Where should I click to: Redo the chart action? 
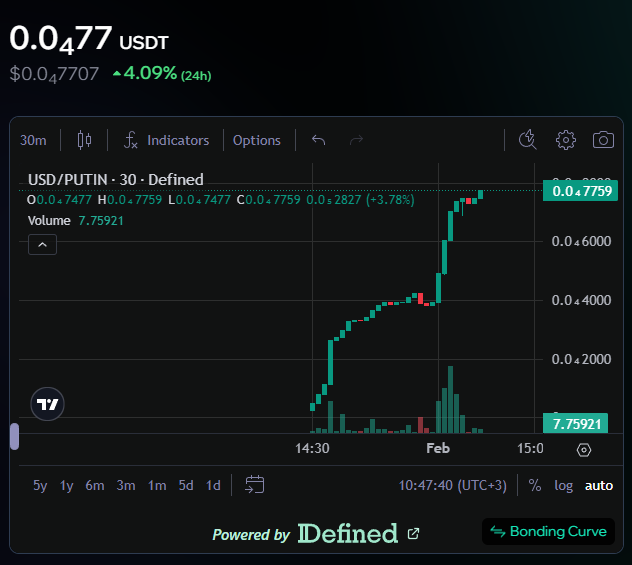click(x=356, y=140)
